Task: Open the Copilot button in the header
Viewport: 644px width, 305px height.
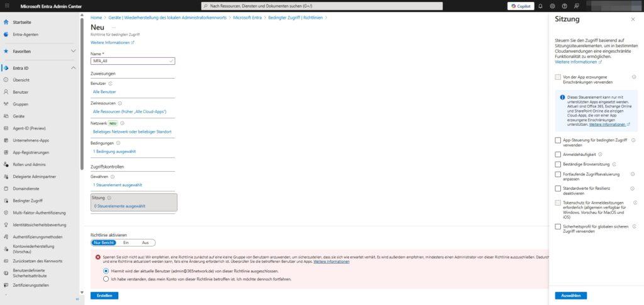Action: point(521,6)
